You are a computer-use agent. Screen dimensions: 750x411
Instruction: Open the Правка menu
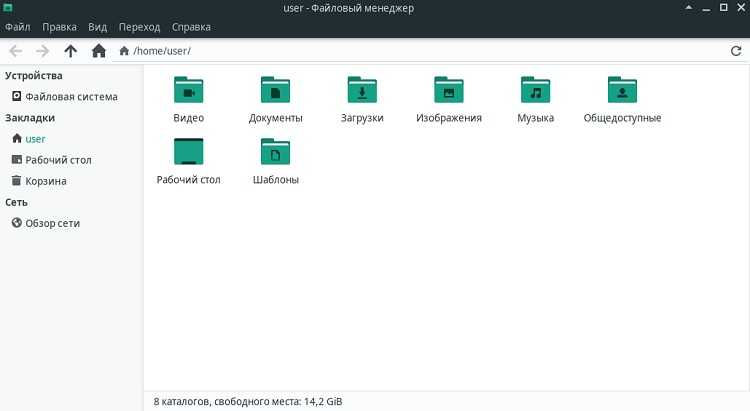click(59, 27)
